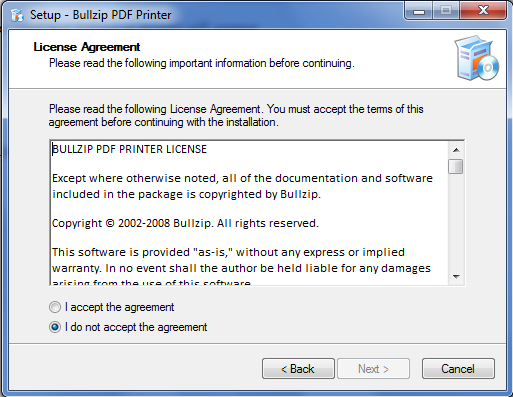Click the "Setup - Bullzip PDF Printer" title text
Screen dimensions: 513x397
pyautogui.click(x=101, y=15)
